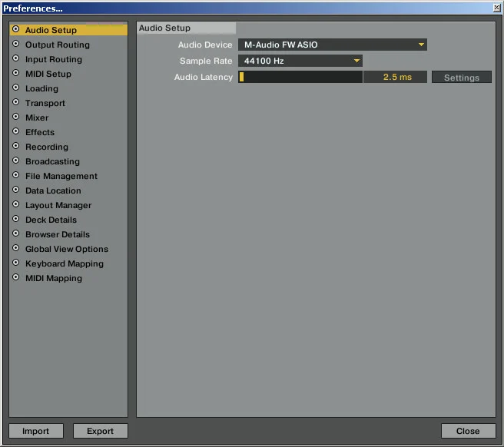This screenshot has height=447, width=504.
Task: Select the Transport category
Action: 45,103
